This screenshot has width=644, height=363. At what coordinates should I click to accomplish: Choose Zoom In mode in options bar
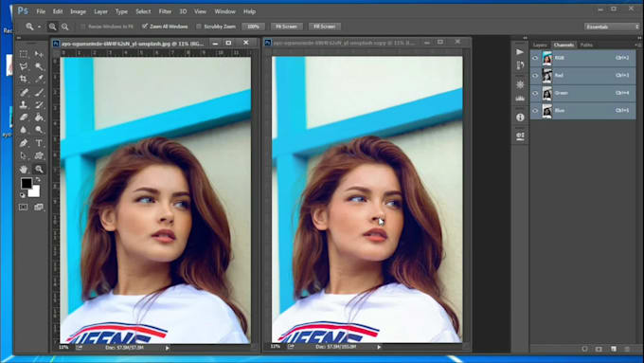tap(53, 27)
